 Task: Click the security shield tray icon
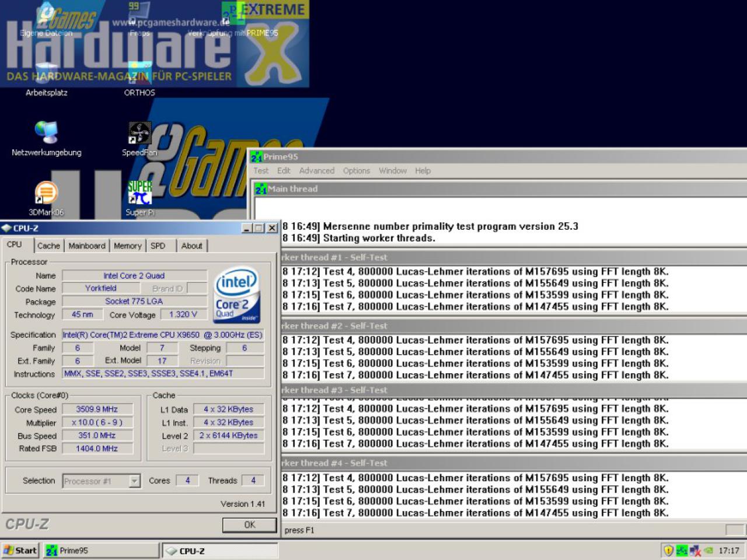click(668, 550)
